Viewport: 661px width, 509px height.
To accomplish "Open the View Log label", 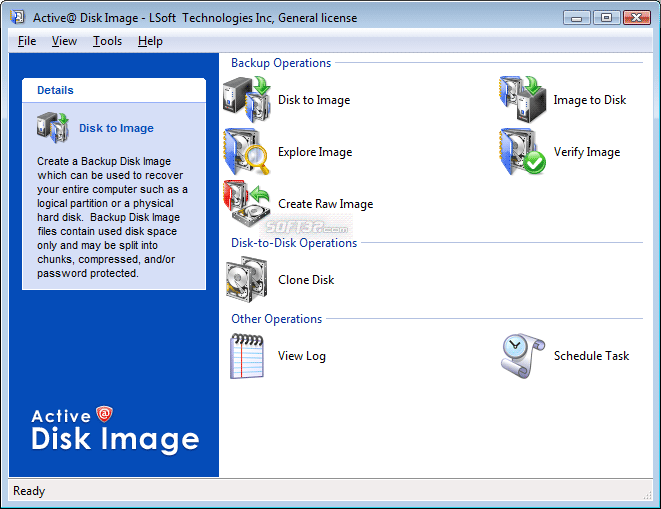I will [x=302, y=356].
